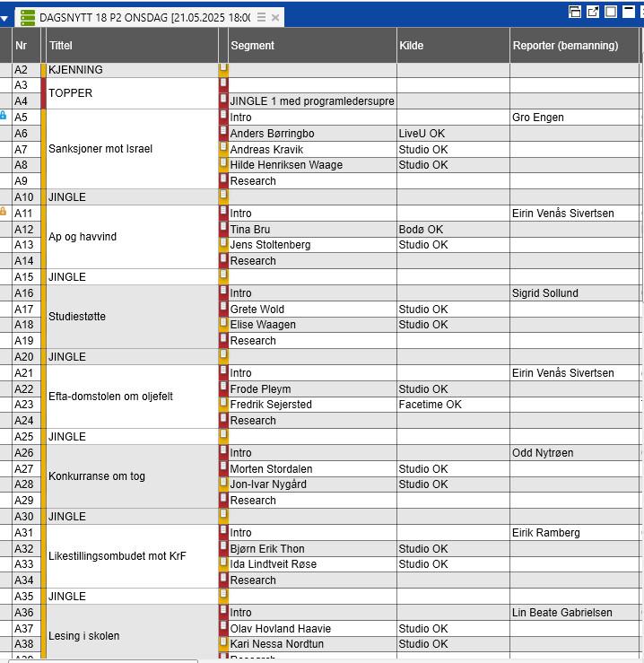Select the Lesing i skolen story

point(132,632)
